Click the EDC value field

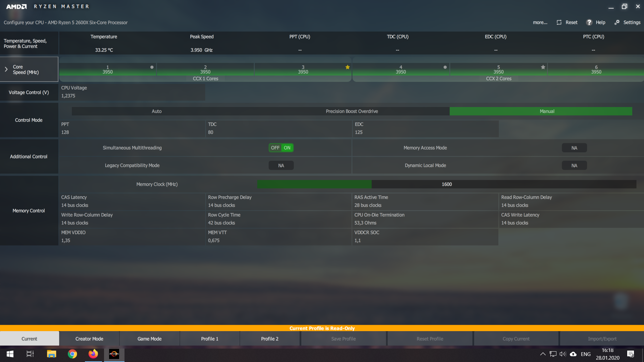click(x=426, y=128)
